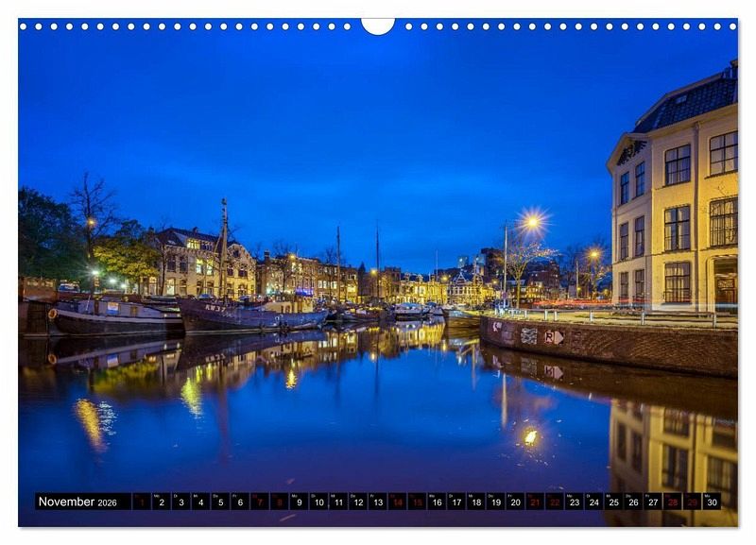756x545 pixels.
Task: Select day 17 in the calendar strip
Action: [x=456, y=502]
